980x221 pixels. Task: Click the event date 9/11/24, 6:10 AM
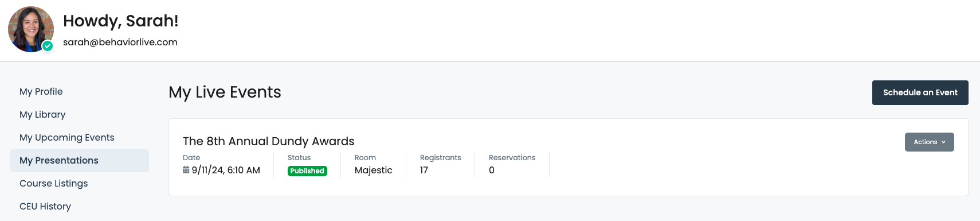point(226,170)
